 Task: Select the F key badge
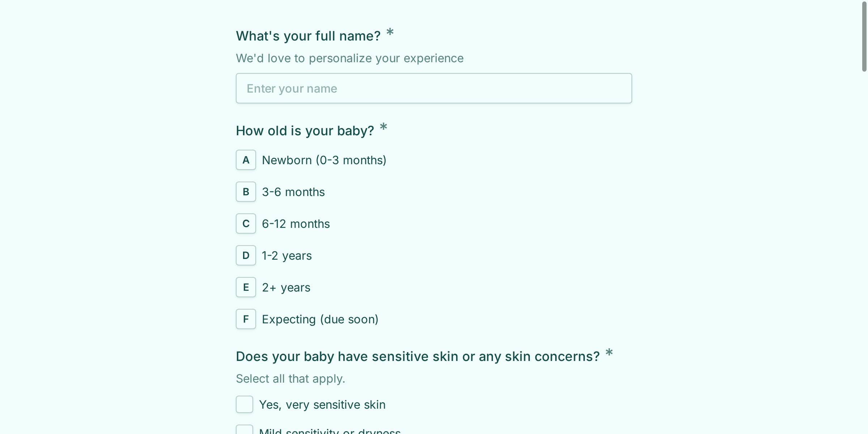pyautogui.click(x=246, y=319)
